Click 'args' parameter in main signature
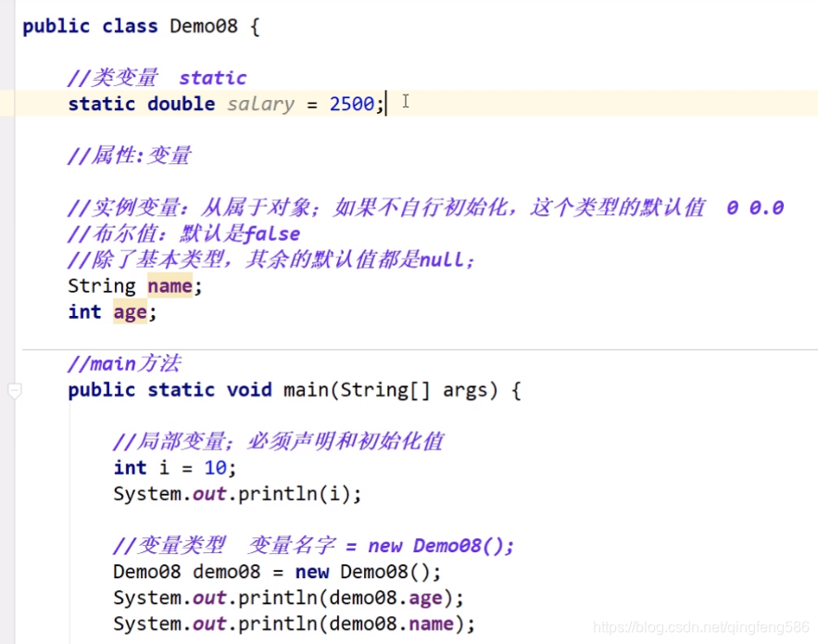Image resolution: width=818 pixels, height=644 pixels. (465, 390)
